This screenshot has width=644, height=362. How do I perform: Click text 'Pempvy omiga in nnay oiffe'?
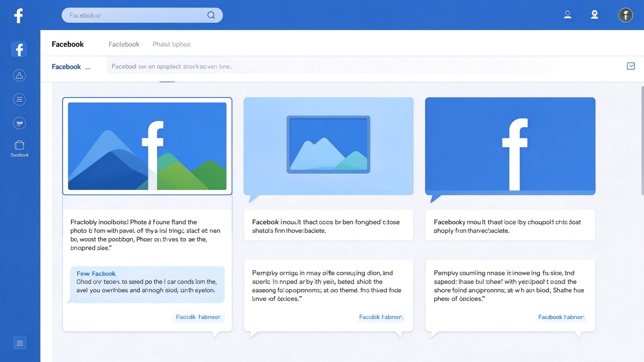[x=293, y=273]
